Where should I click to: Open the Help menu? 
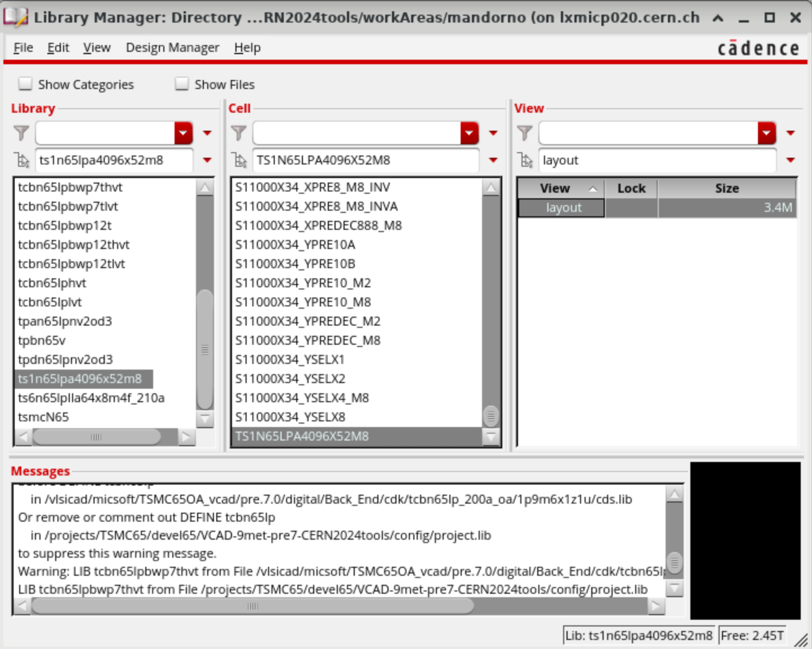247,48
